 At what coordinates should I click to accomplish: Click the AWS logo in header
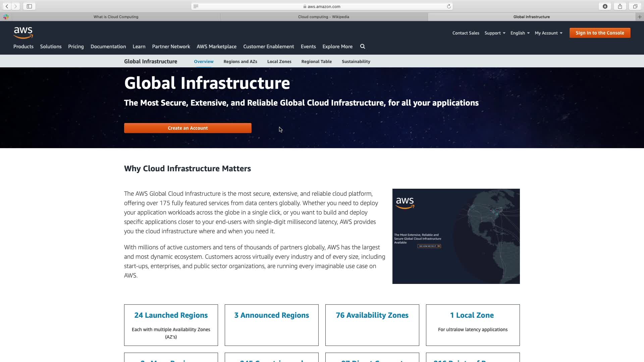tap(23, 33)
